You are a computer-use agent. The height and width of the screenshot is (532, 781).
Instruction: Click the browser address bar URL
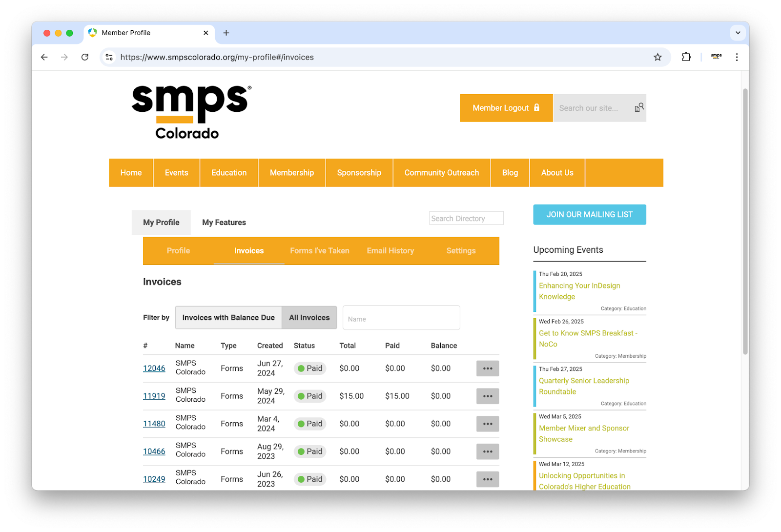(x=217, y=57)
